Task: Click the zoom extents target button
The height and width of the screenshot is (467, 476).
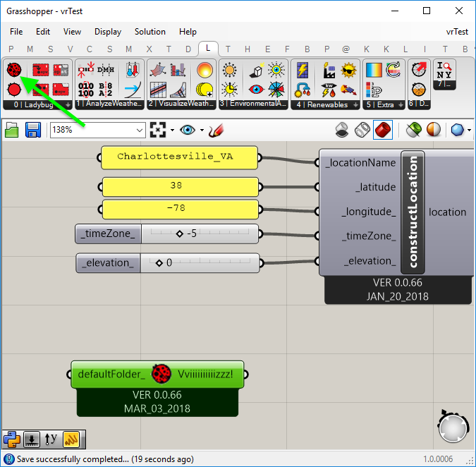Action: [x=158, y=130]
